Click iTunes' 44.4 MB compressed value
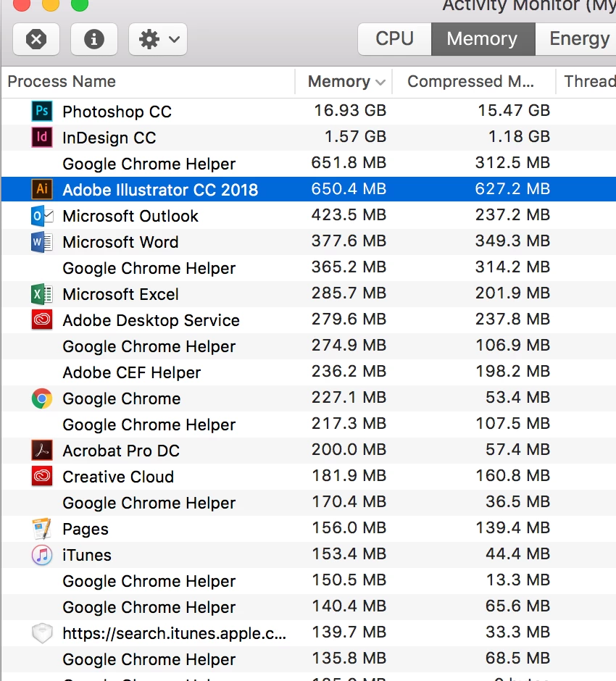 pos(517,553)
